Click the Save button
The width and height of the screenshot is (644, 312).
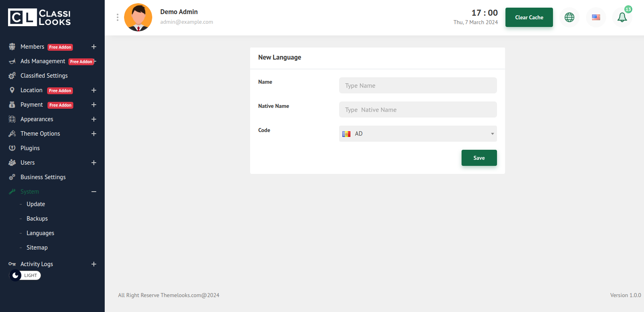[x=479, y=158]
